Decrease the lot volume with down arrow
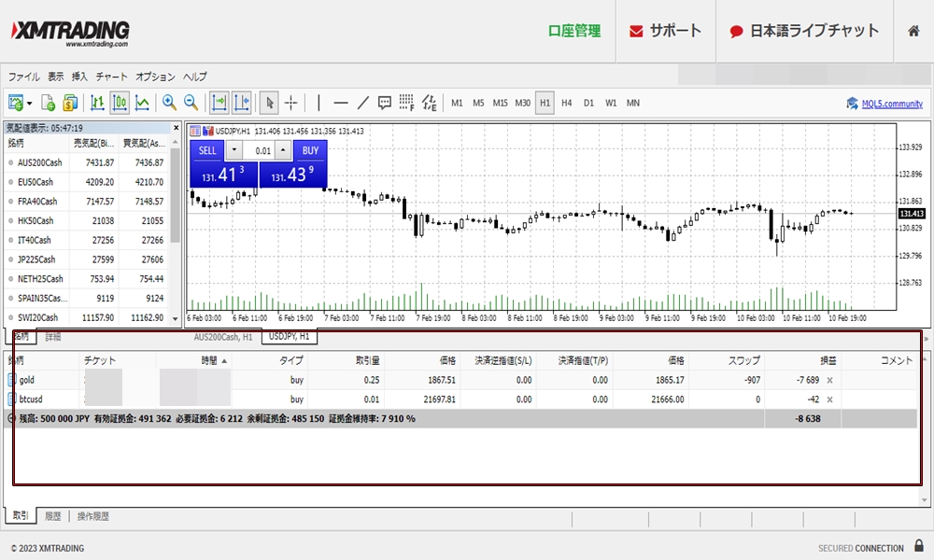Screen dimensions: 934x560 tap(233, 150)
